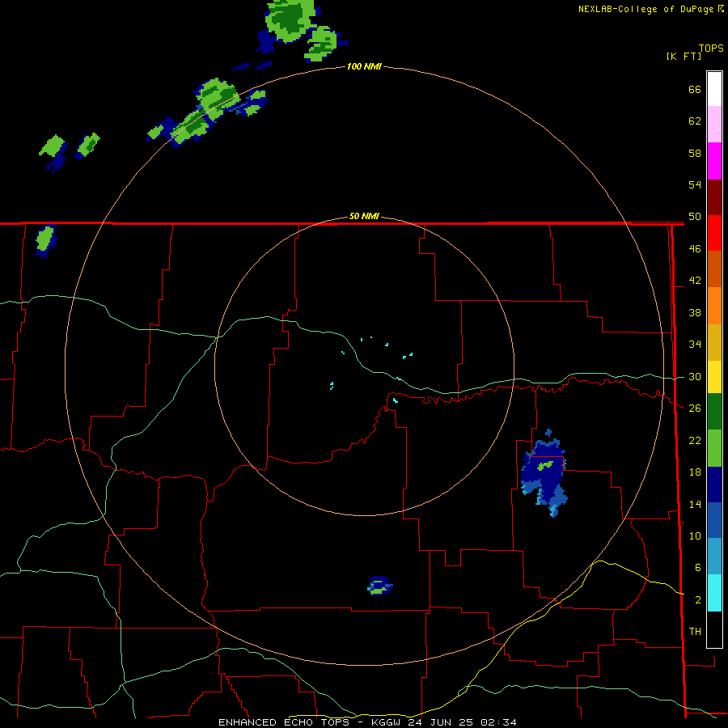Screen dimensions: 728x728
Task: Click the 58 legend value
Action: click(x=695, y=154)
